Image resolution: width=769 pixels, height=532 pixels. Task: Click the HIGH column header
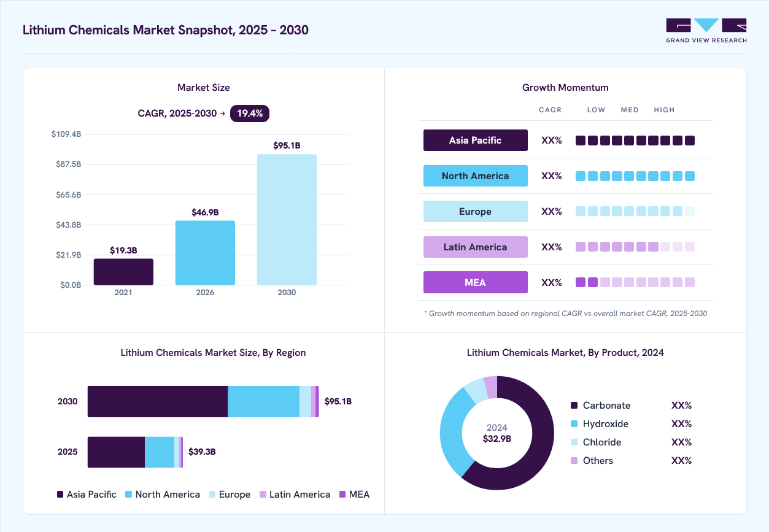(664, 110)
